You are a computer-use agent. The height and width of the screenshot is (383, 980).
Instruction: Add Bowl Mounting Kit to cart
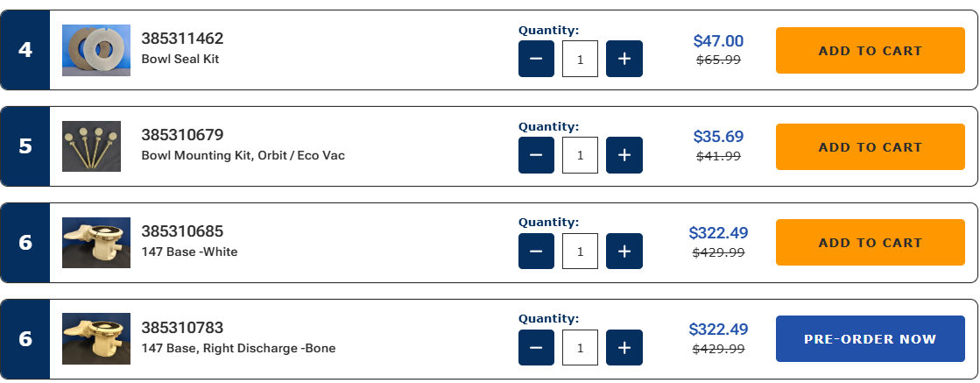870,147
